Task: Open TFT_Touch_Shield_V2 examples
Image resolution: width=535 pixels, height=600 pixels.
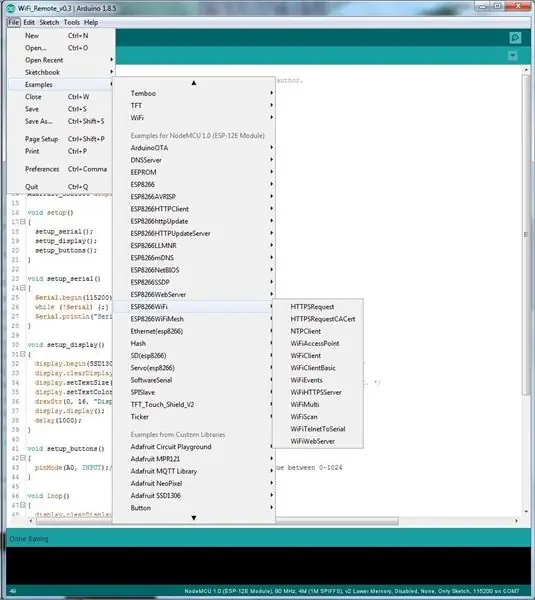Action: tap(194, 405)
